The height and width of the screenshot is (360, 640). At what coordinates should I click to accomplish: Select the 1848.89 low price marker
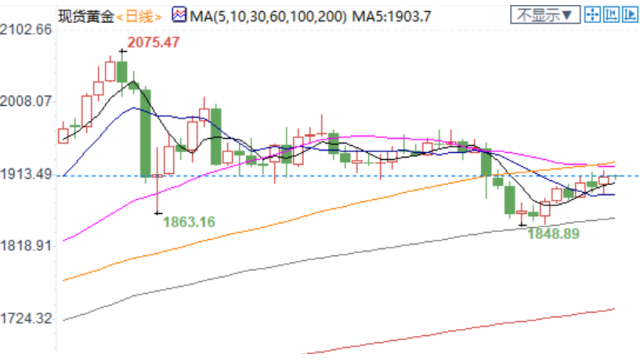(553, 234)
